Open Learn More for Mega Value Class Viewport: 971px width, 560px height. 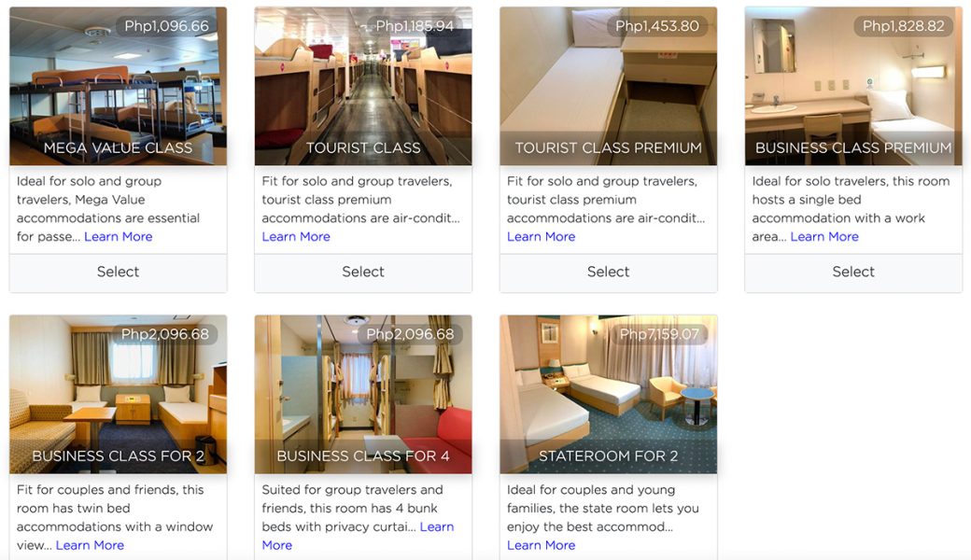click(119, 237)
